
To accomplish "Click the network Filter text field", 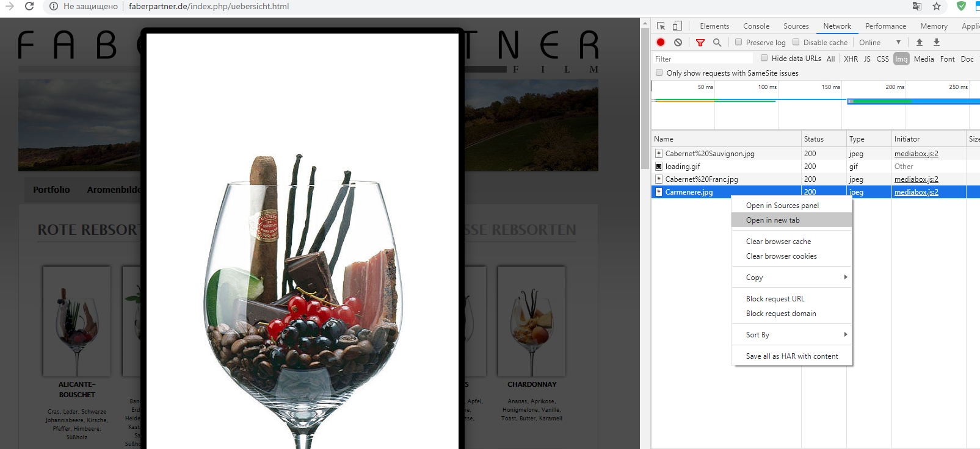I will (704, 59).
